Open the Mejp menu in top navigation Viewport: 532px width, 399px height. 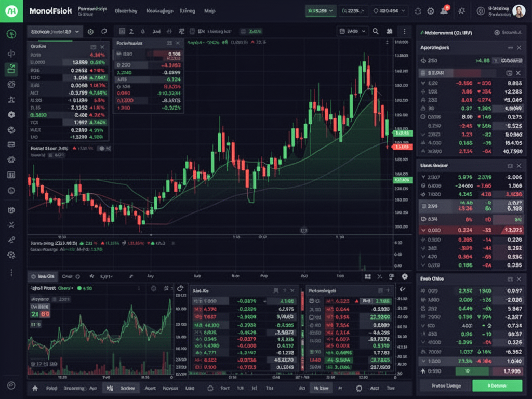tap(210, 11)
